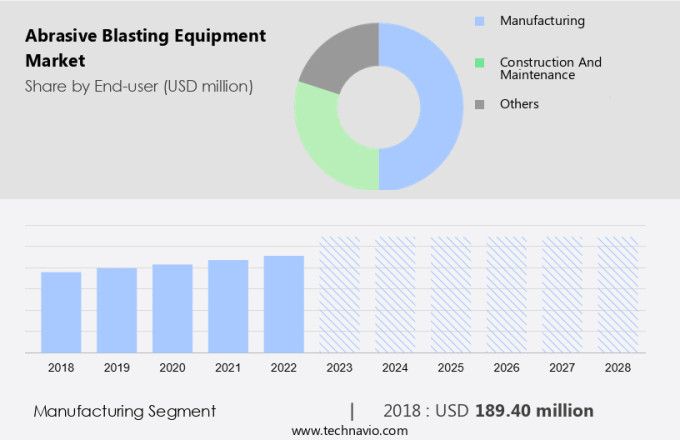680x440 pixels.
Task: Click the 2020 bar in the chart
Action: pos(172,308)
